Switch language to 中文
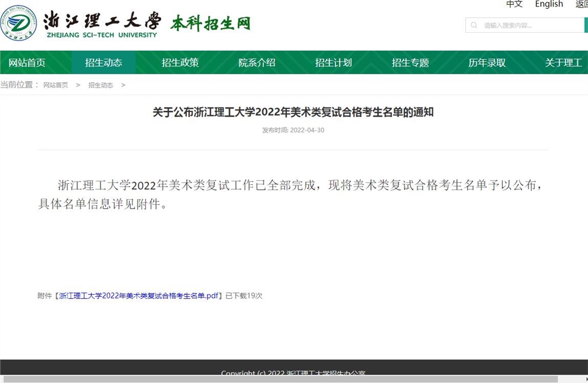Viewport: 588px width, 383px height. click(514, 4)
